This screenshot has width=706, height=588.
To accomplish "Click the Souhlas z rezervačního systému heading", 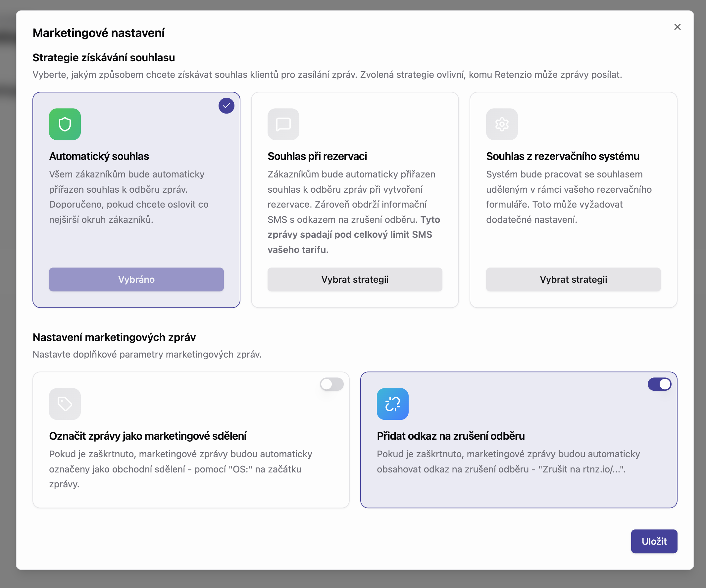I will coord(562,156).
